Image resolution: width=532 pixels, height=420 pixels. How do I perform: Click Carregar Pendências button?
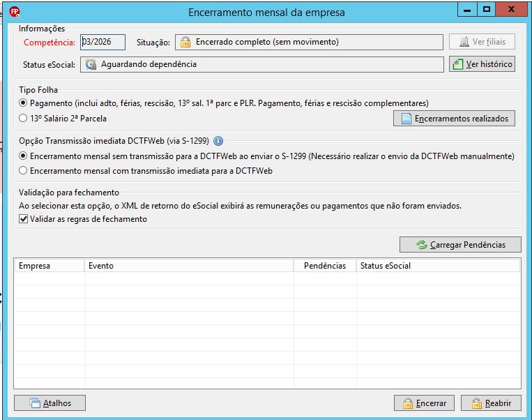[x=460, y=244]
